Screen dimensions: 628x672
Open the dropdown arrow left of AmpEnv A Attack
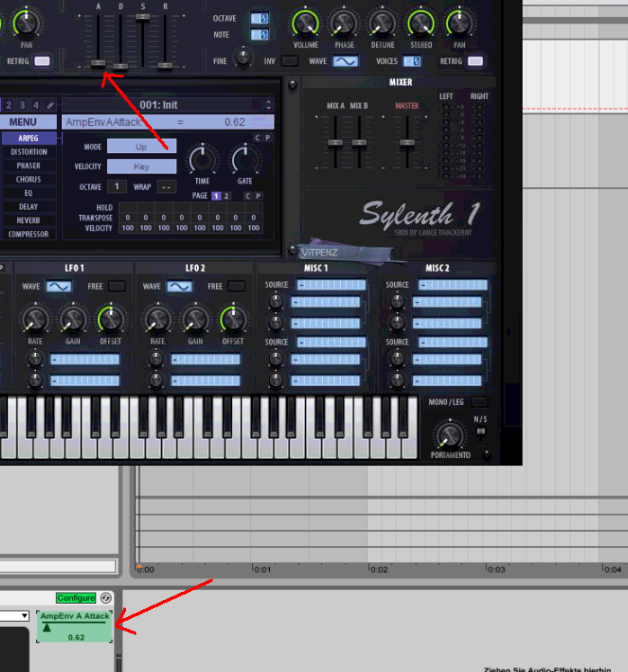(24, 616)
